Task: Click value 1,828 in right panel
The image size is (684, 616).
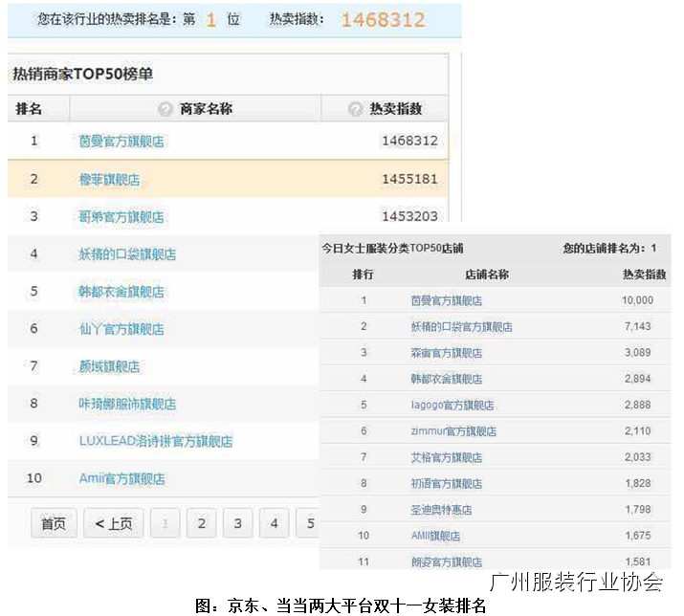Action: (638, 483)
